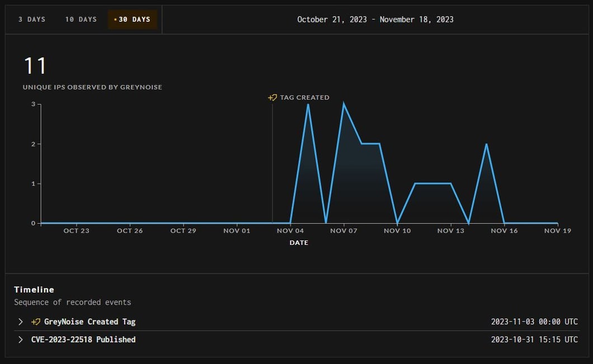
Task: Click the NOV 13 axis label
Action: point(450,230)
